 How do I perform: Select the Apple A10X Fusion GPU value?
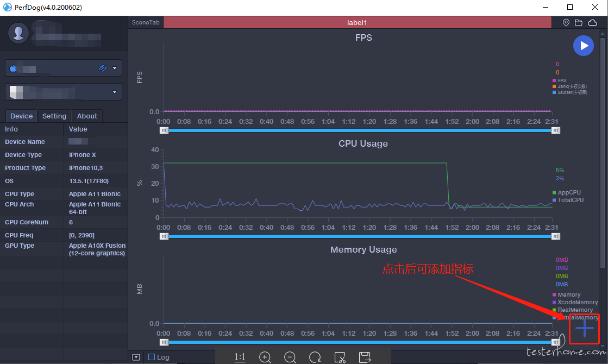[x=97, y=249]
